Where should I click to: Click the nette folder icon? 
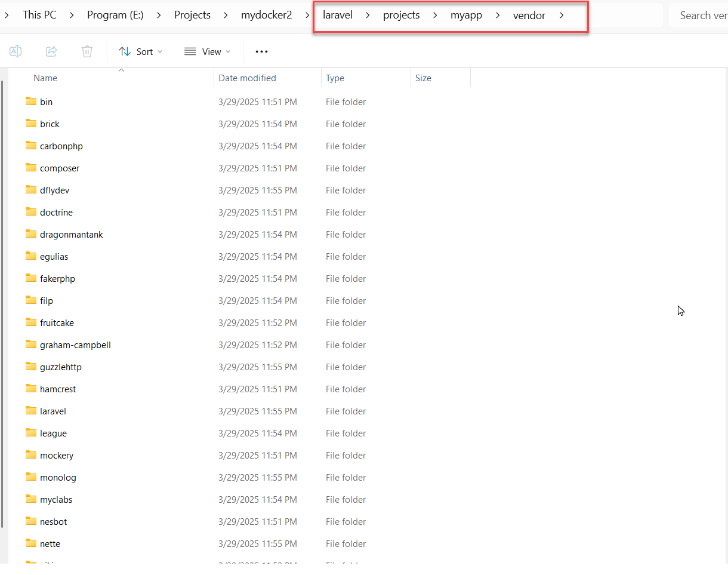(31, 543)
